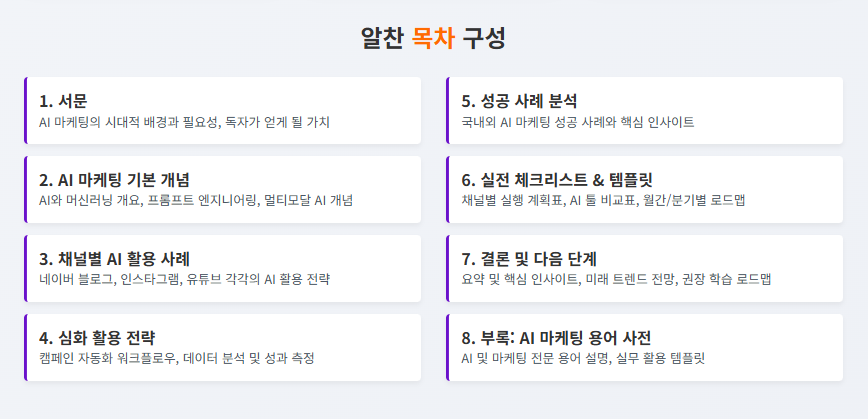Select the "4. 심화 활용 전략" heading
Viewport: 868px width, 419px height.
(97, 337)
